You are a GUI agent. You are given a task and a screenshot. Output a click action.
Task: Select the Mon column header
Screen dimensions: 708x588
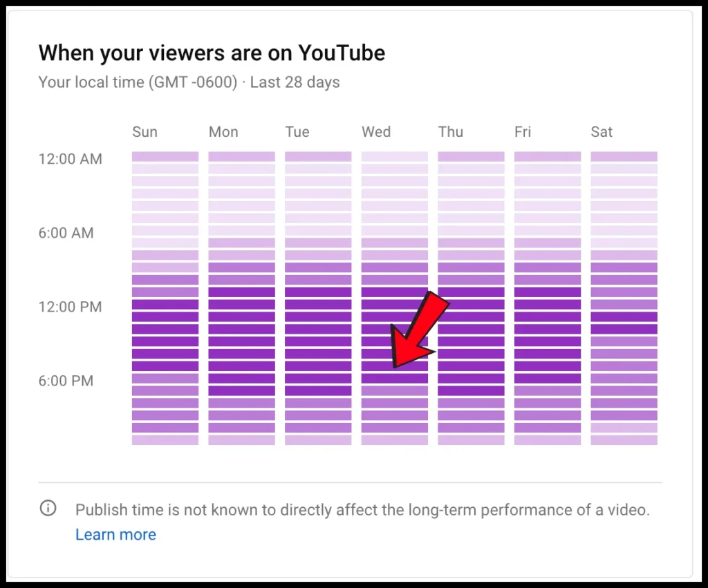tap(223, 132)
